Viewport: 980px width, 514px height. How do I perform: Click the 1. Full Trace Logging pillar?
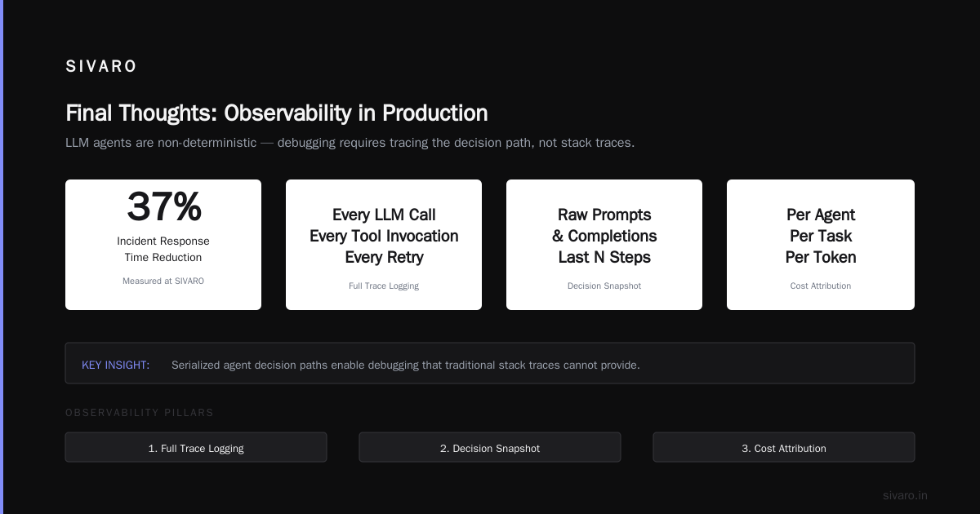(196, 447)
